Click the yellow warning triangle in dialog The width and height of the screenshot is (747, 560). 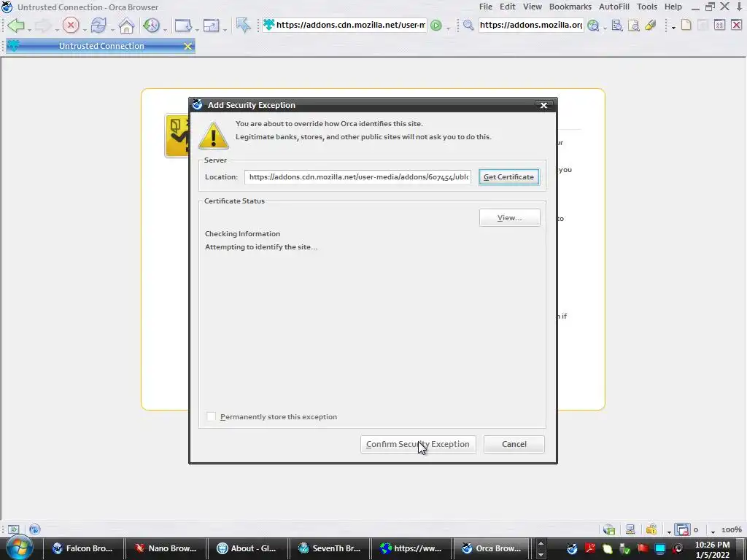(214, 136)
